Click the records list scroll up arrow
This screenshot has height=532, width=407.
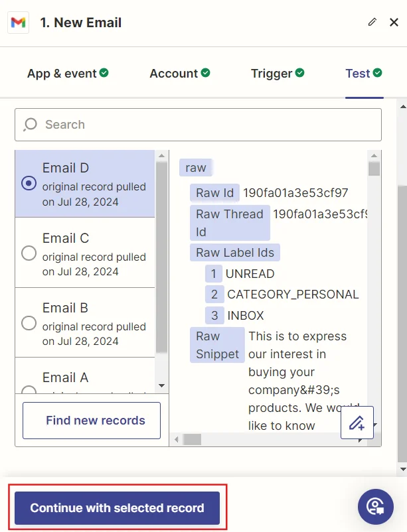pos(162,155)
